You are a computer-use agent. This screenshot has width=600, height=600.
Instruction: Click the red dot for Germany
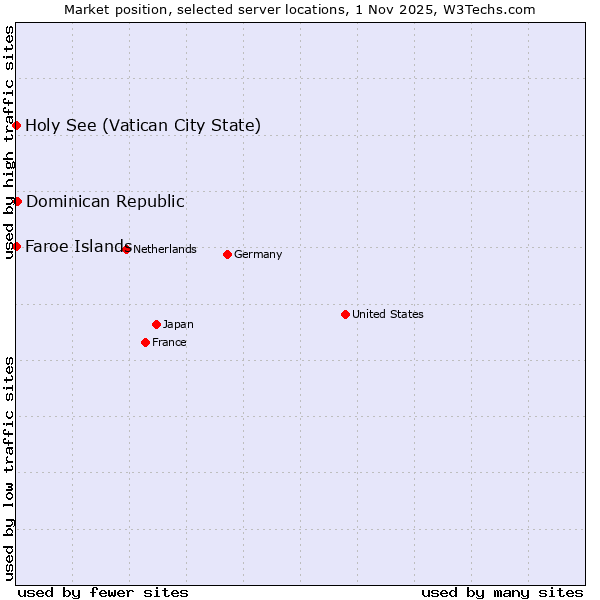pos(227,254)
